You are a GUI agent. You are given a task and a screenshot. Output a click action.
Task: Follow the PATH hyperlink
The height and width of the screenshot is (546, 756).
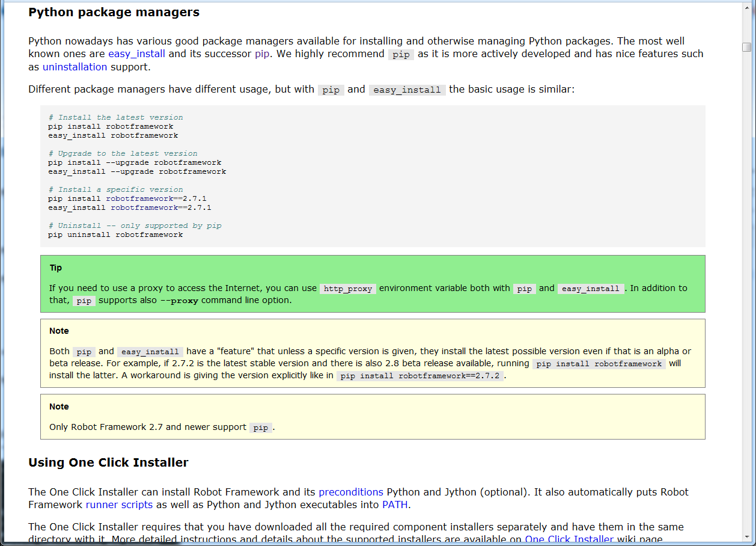coord(394,505)
